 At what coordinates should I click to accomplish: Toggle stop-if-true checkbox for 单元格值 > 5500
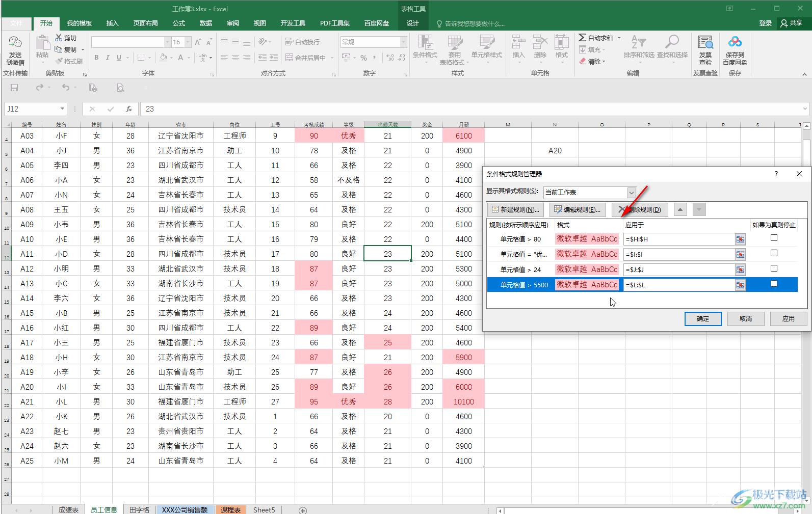click(774, 284)
